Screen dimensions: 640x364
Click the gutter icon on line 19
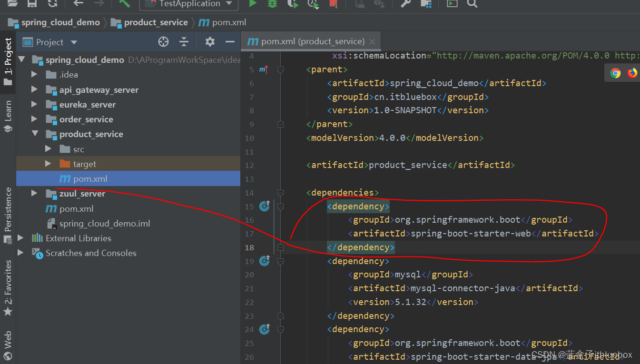point(265,261)
